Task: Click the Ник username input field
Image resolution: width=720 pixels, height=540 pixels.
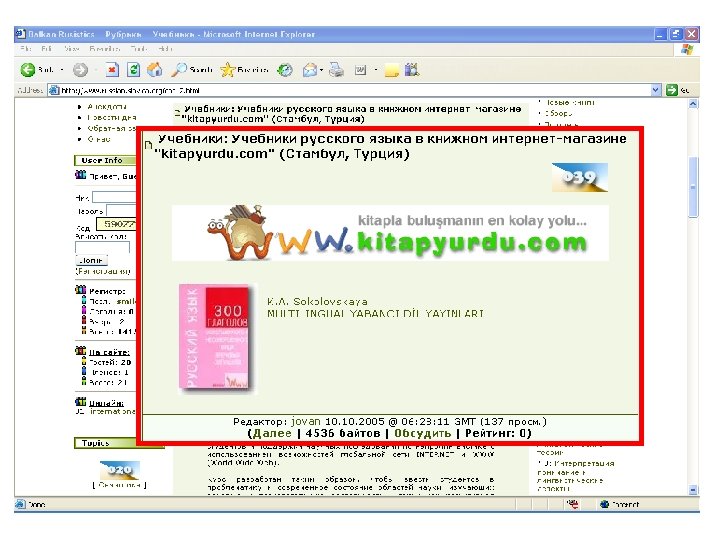Action: pos(114,197)
